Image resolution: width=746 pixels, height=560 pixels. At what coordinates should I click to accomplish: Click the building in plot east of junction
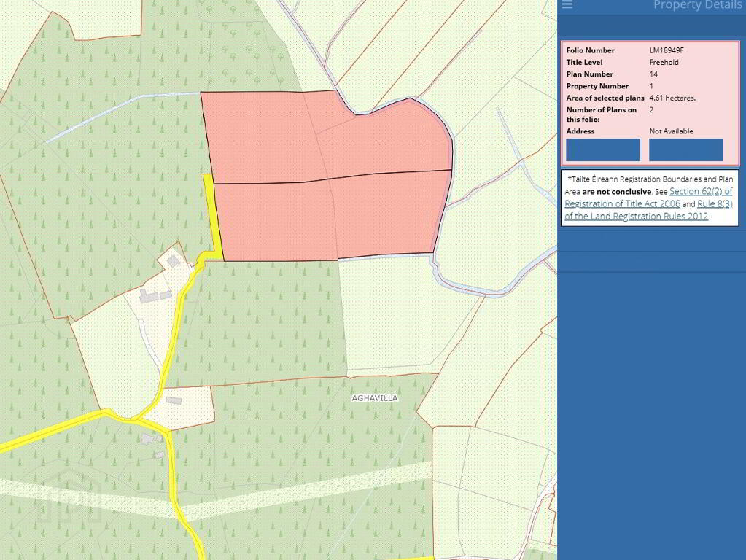pos(173,401)
